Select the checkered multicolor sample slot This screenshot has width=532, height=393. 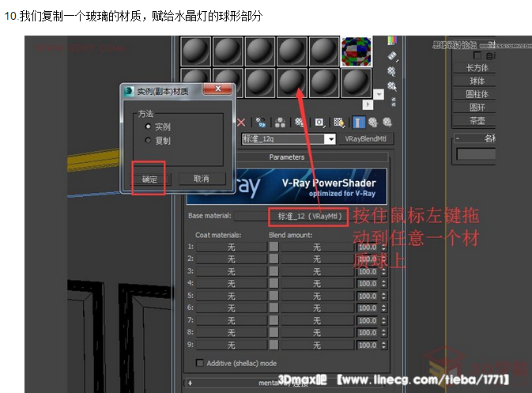click(357, 51)
